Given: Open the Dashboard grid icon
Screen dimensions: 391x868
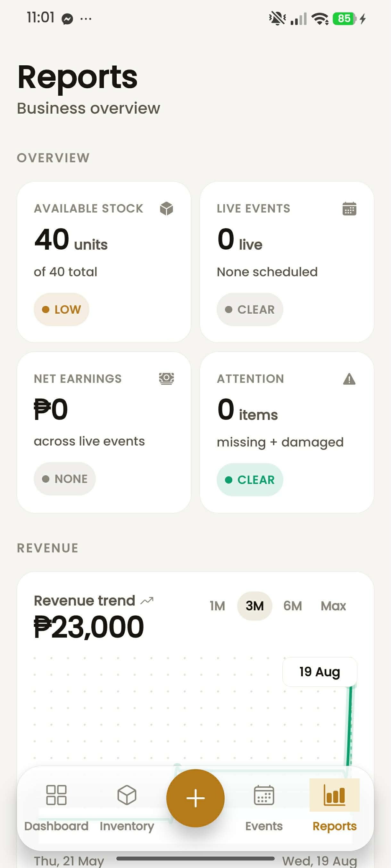Looking at the screenshot, I should click(x=56, y=795).
